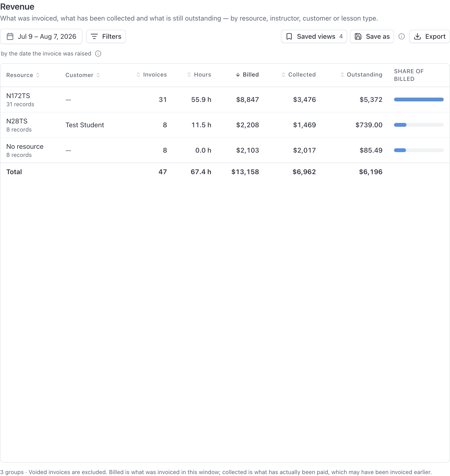Sort by Customer column
The width and height of the screenshot is (450, 476).
pos(83,75)
